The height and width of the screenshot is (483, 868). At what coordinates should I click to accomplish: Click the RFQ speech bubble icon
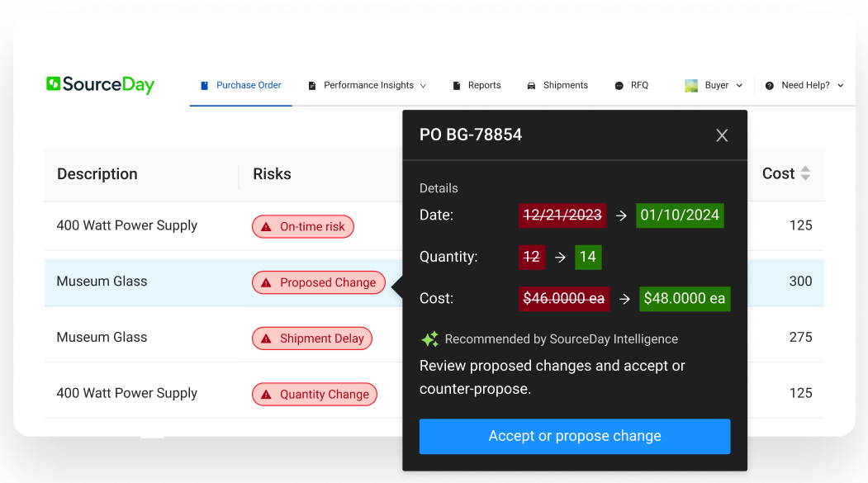point(618,85)
